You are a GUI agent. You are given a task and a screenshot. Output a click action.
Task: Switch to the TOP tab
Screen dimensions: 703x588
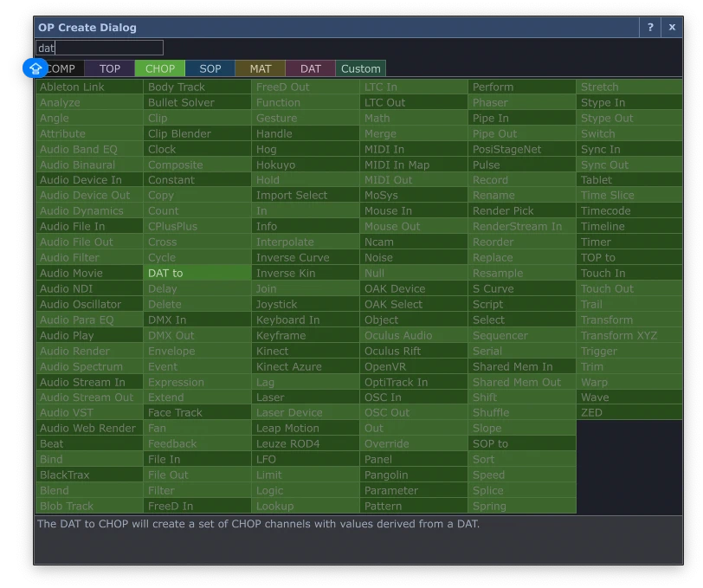pos(109,68)
